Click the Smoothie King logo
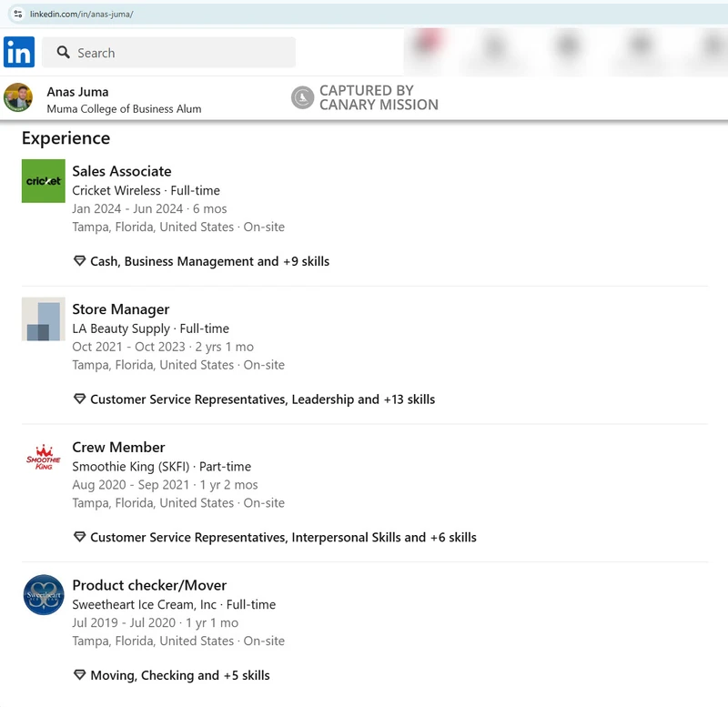Screen dimensions: 728x707 point(44,458)
